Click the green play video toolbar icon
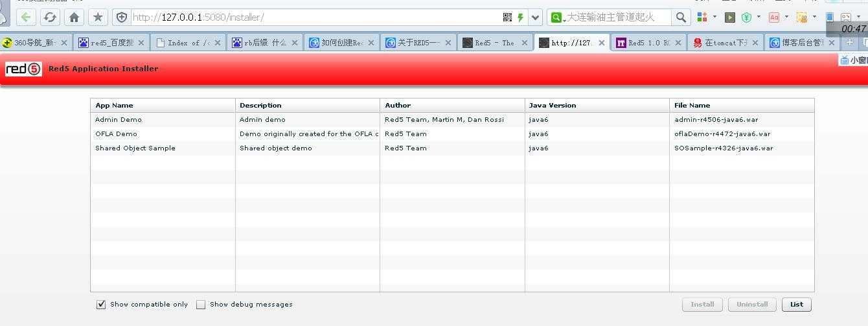This screenshot has height=326, width=868. pyautogui.click(x=730, y=17)
